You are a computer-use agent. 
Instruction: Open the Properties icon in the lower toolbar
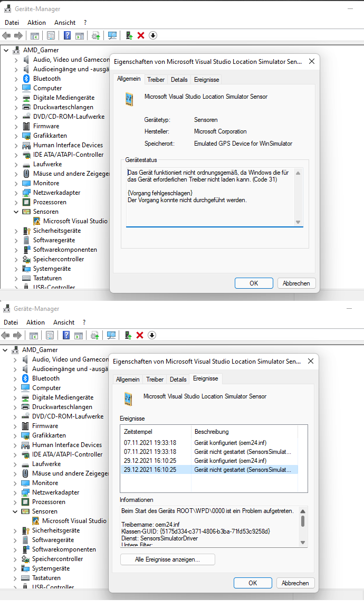point(50,336)
